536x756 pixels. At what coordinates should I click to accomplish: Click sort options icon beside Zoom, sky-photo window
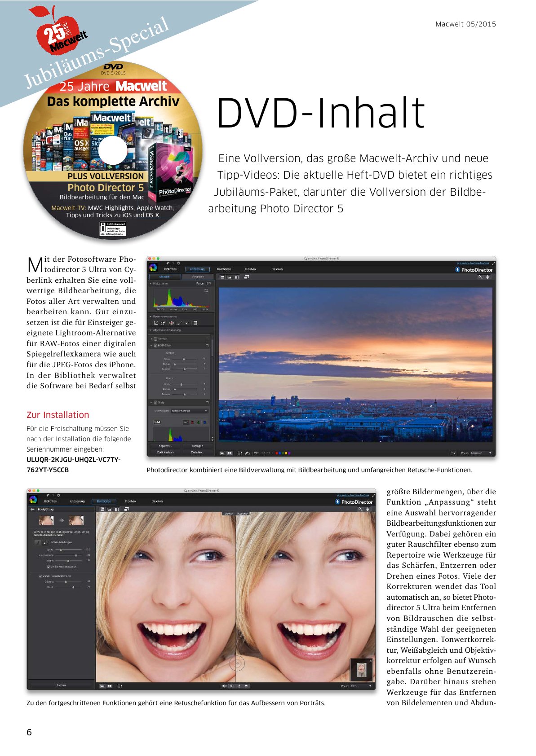453,453
